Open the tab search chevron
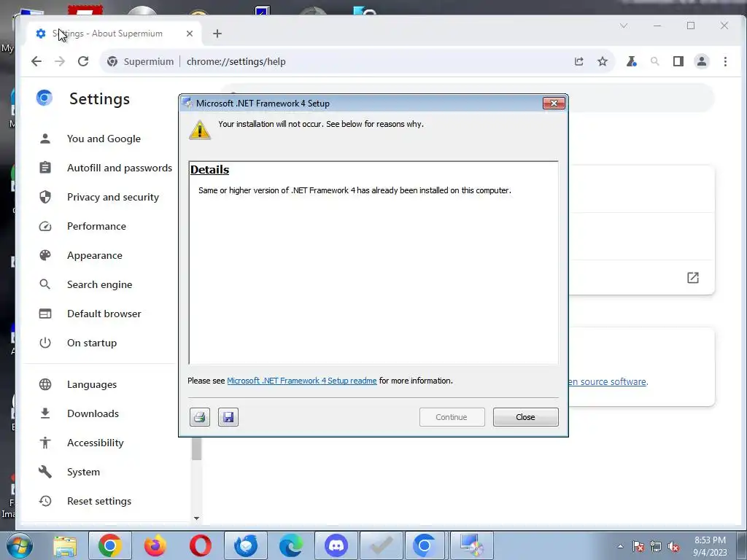Viewport: 747px width, 560px height. pos(624,26)
